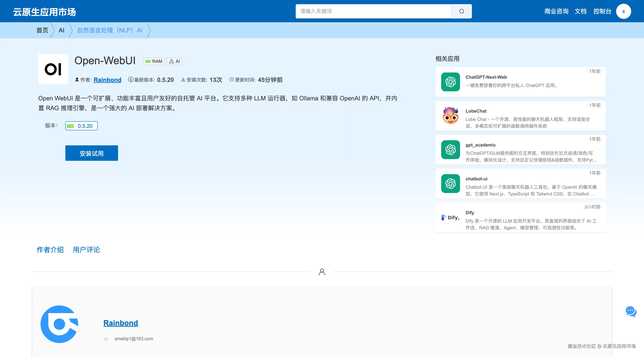Click the Dify logo icon
The width and height of the screenshot is (644, 357).
(450, 217)
